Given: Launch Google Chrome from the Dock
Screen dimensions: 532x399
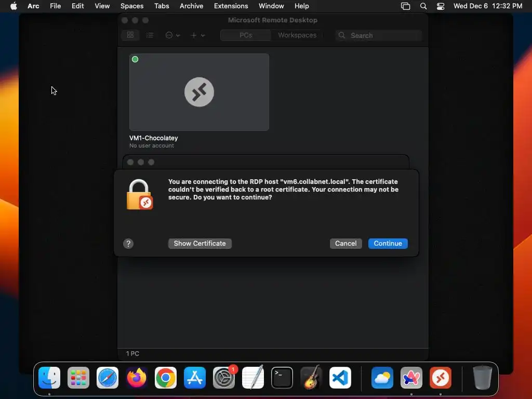Looking at the screenshot, I should click(x=166, y=378).
